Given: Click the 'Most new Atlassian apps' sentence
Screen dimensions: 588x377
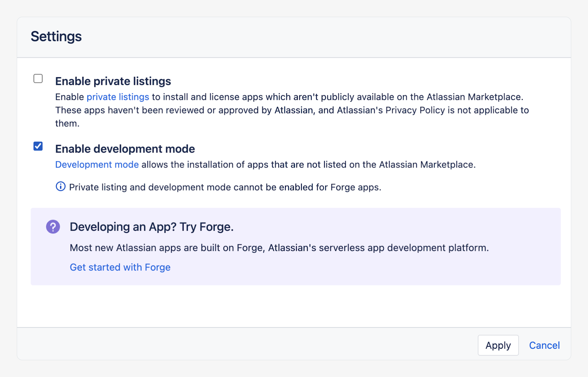Looking at the screenshot, I should [x=279, y=248].
